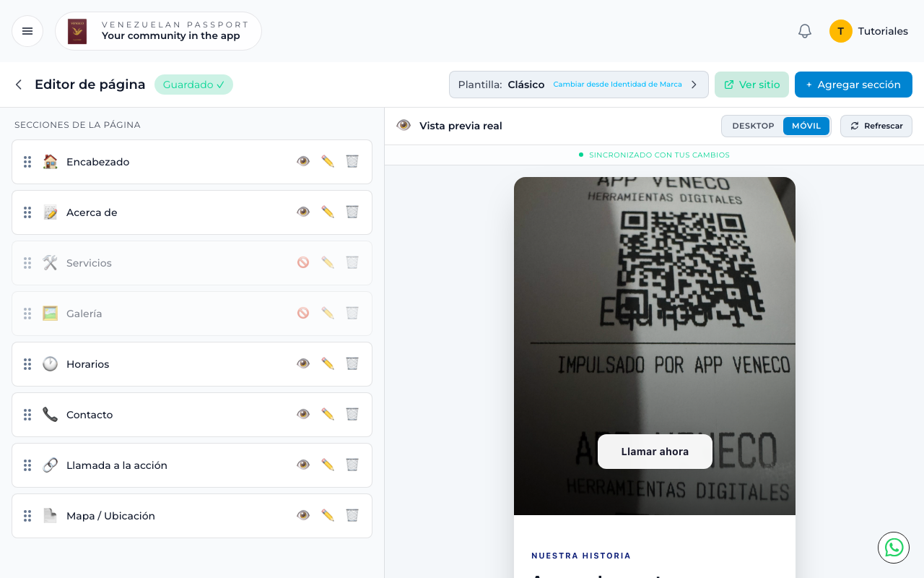Screen dimensions: 924x578
Task: Delete the Mapa / Ubicación section
Action: point(352,515)
